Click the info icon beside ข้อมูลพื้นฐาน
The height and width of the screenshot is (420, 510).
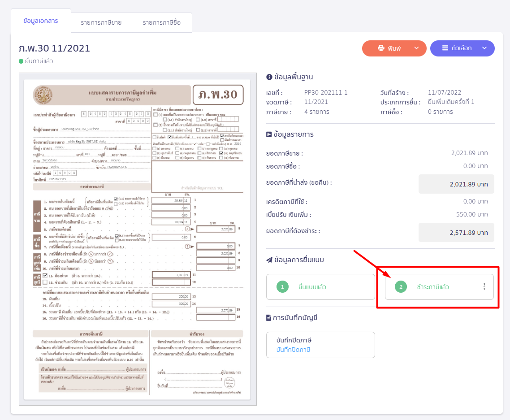tap(269, 77)
